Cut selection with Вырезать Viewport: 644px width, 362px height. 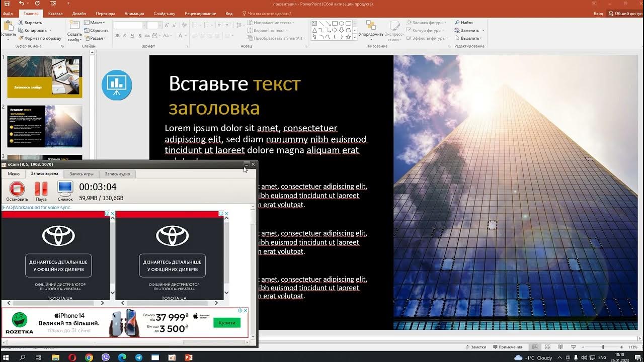coord(30,23)
